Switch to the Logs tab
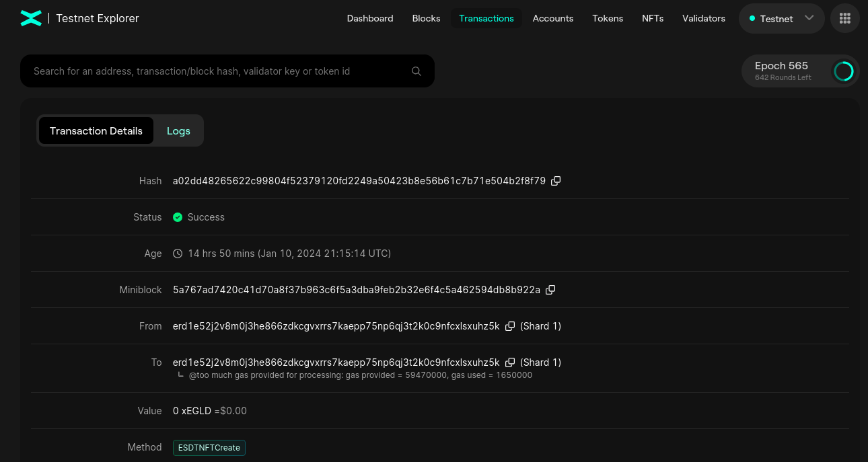The height and width of the screenshot is (462, 868). pyautogui.click(x=178, y=131)
